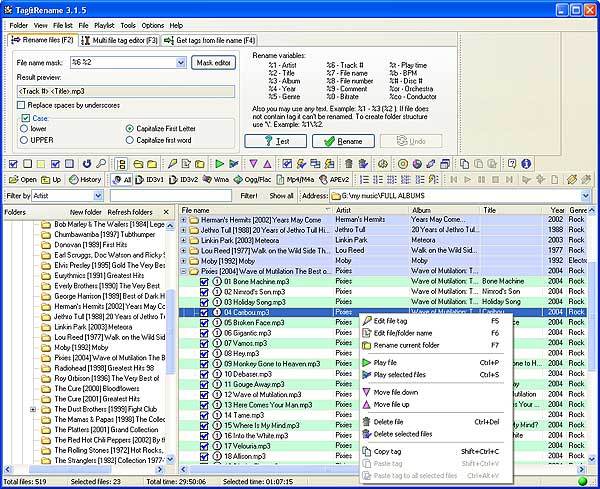Click the uncheck all files empty box icon
Viewport: 600px width, 489px height.
[27, 164]
